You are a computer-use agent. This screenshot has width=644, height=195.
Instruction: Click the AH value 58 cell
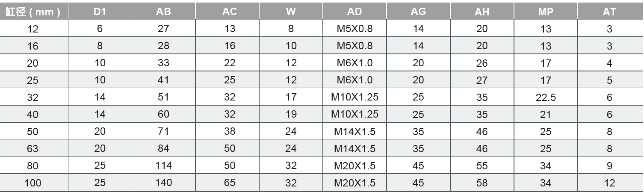click(x=482, y=183)
